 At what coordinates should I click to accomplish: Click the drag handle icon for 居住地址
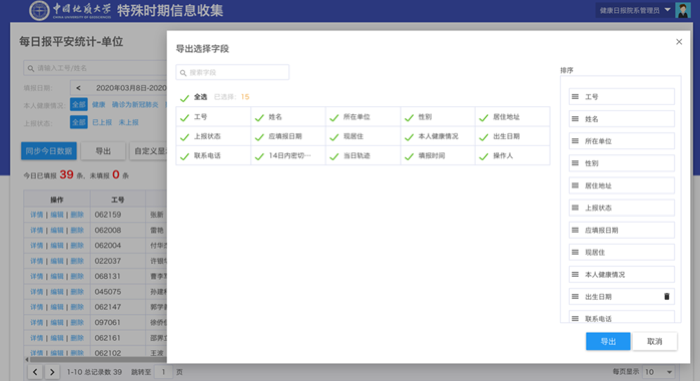click(575, 185)
